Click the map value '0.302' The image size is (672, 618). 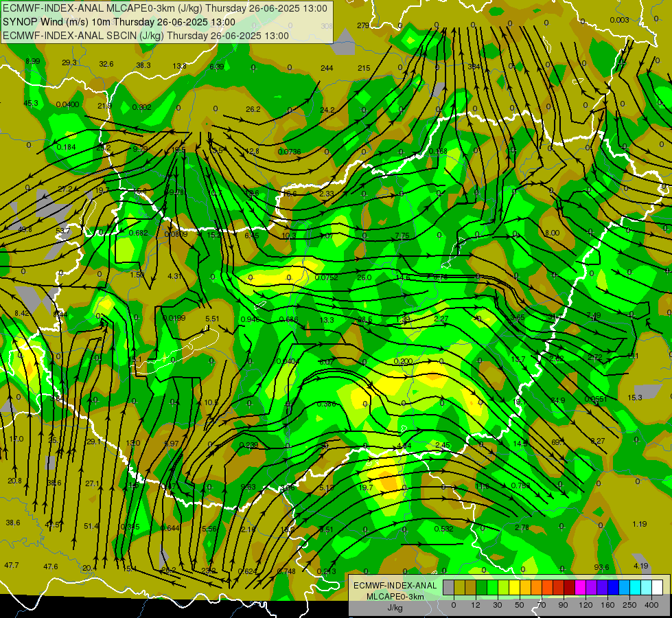point(141,107)
